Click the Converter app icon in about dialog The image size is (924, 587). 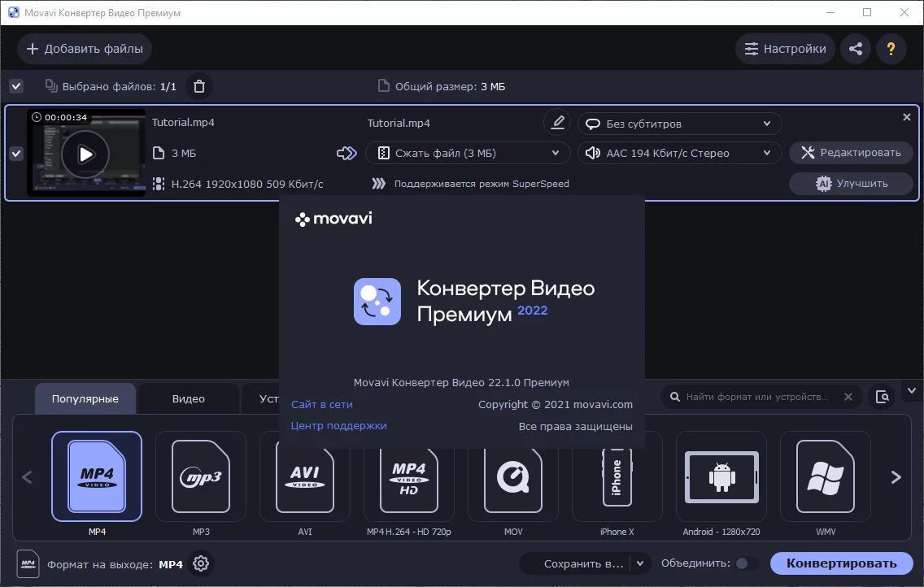point(377,302)
